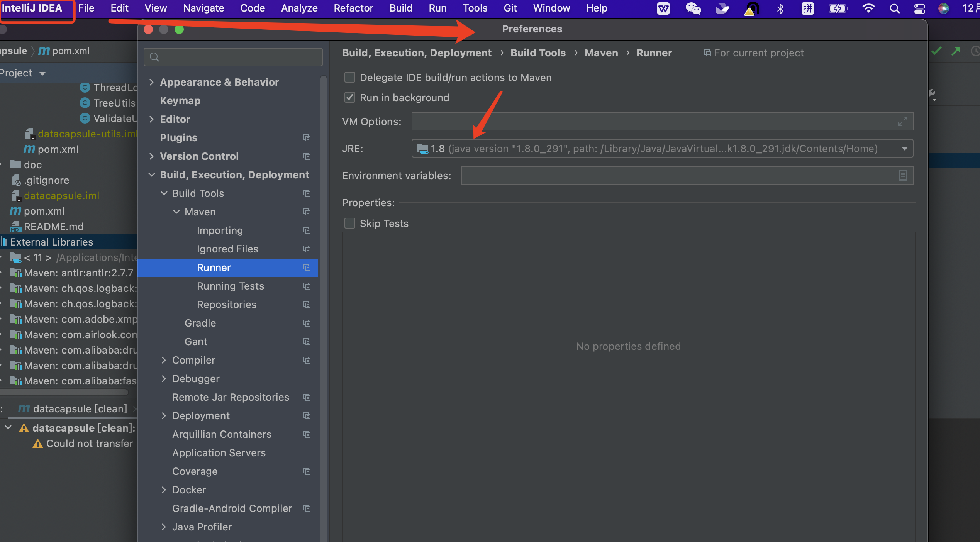
Task: Click the green checkmark commit icon
Action: [x=936, y=51]
